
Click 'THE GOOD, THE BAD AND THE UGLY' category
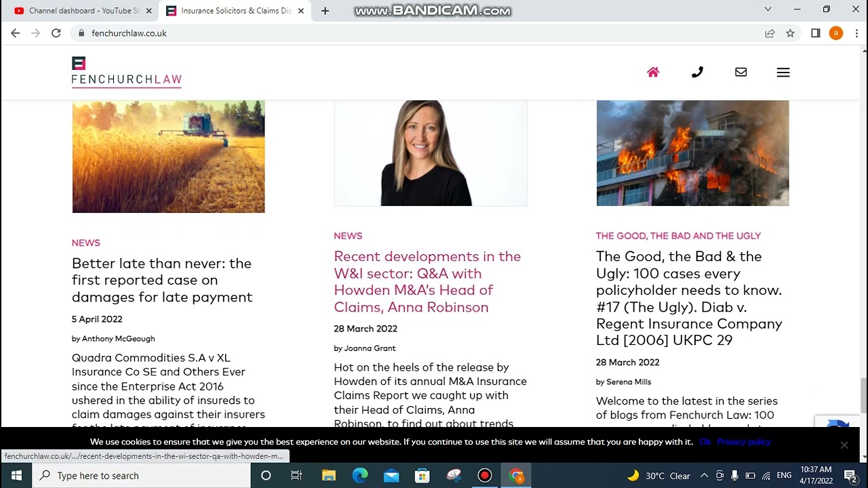pos(678,236)
